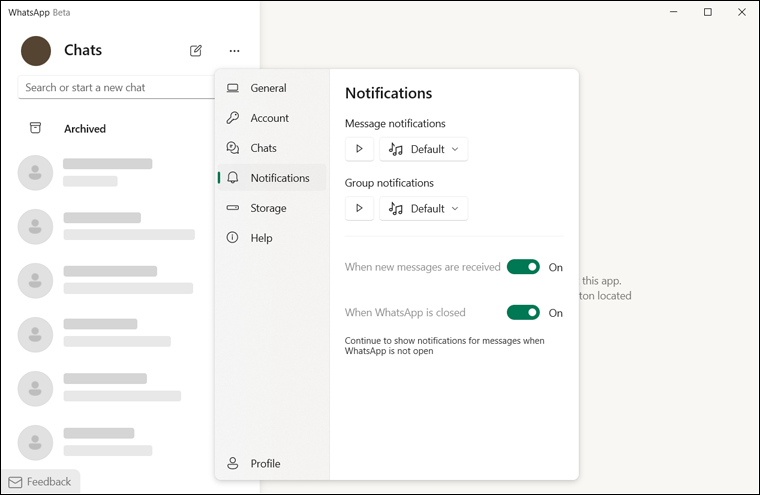Close the WhatsApp Beta window

tap(742, 12)
